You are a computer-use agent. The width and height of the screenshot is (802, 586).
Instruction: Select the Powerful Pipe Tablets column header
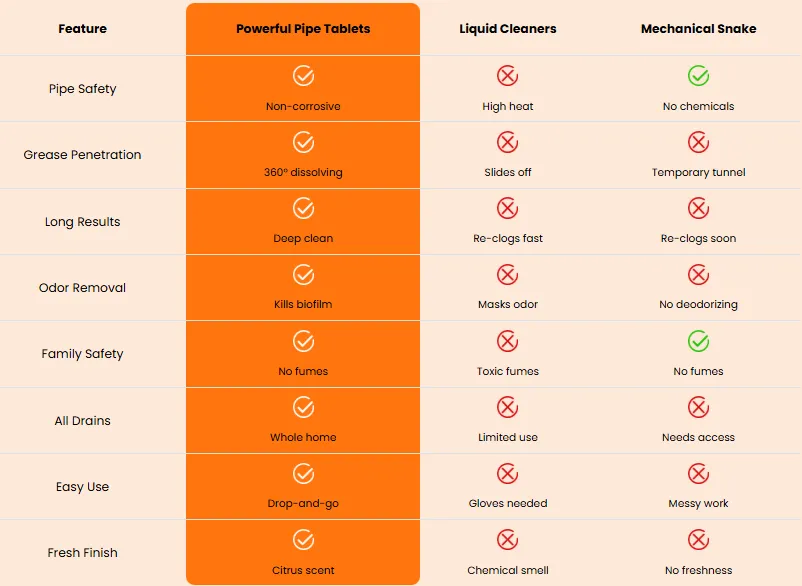click(303, 29)
